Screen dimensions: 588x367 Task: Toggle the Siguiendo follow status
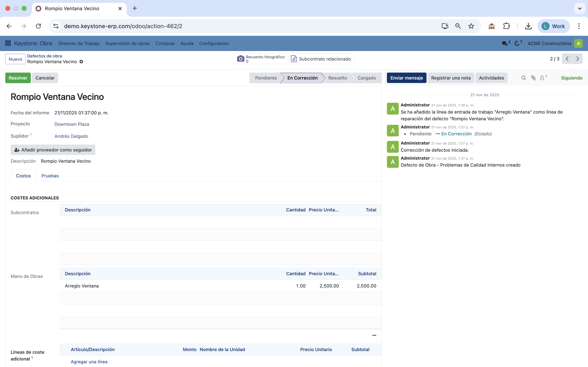[x=571, y=78]
